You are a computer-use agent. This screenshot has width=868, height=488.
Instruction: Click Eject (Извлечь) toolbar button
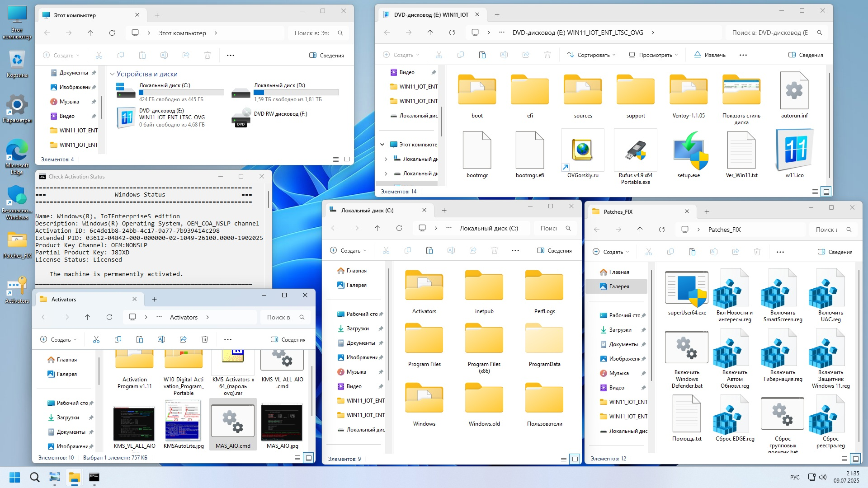click(x=710, y=55)
